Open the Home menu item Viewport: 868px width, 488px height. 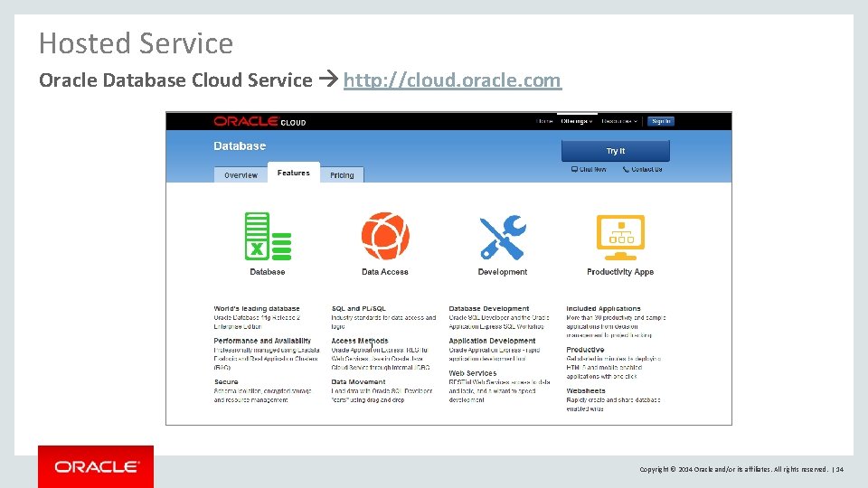[544, 121]
